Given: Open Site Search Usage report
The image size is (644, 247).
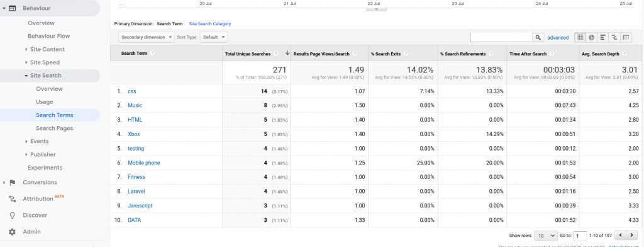Looking at the screenshot, I should [x=45, y=102].
